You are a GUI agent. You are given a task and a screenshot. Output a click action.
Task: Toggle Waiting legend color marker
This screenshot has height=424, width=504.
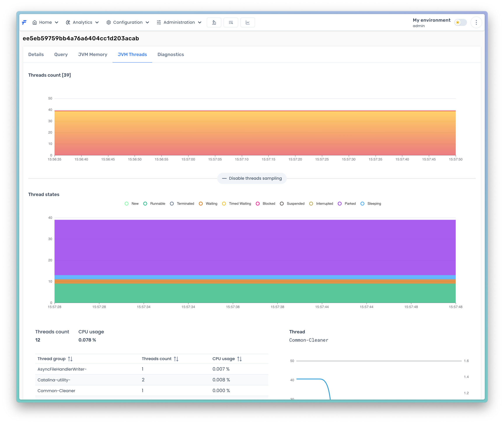(201, 204)
